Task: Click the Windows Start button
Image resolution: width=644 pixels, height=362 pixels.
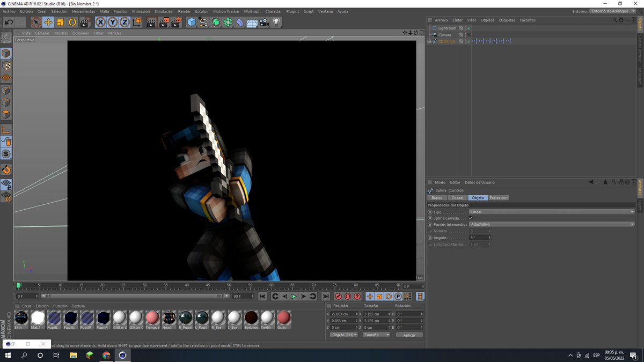Action: pos(8,355)
